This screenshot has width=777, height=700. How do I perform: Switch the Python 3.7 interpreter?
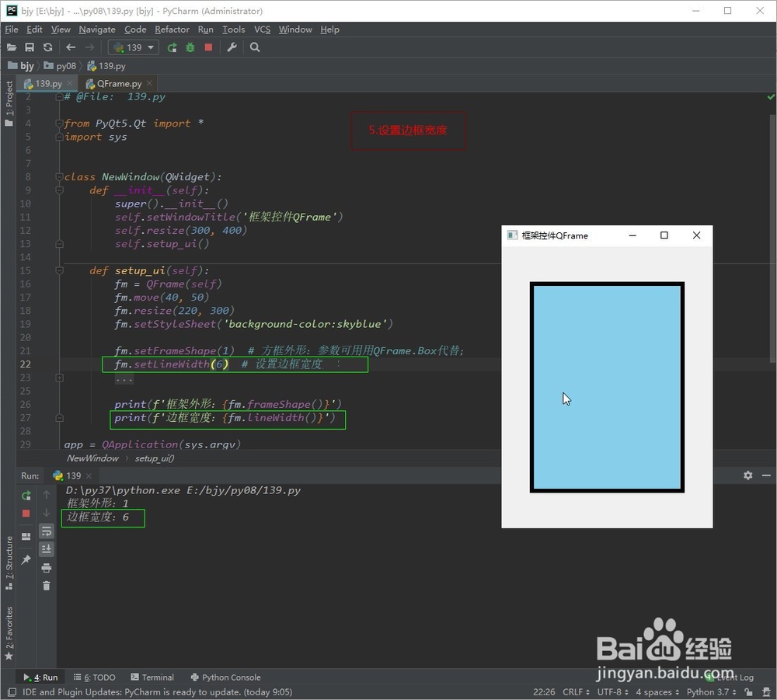coord(712,692)
